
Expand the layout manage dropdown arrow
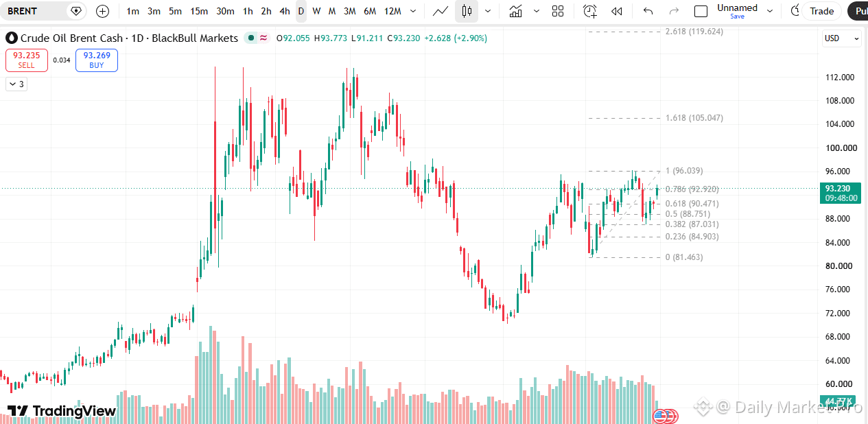[x=770, y=11]
